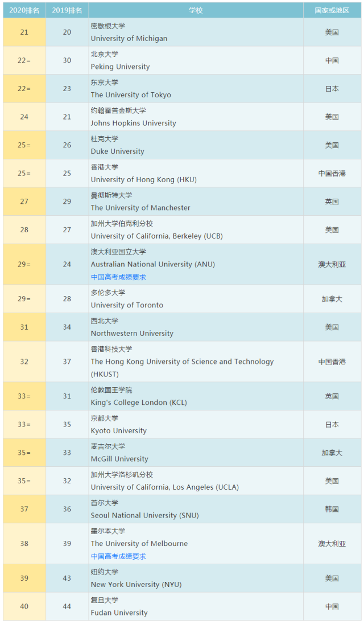Click 美国 in the University of Michigan row

332,32
